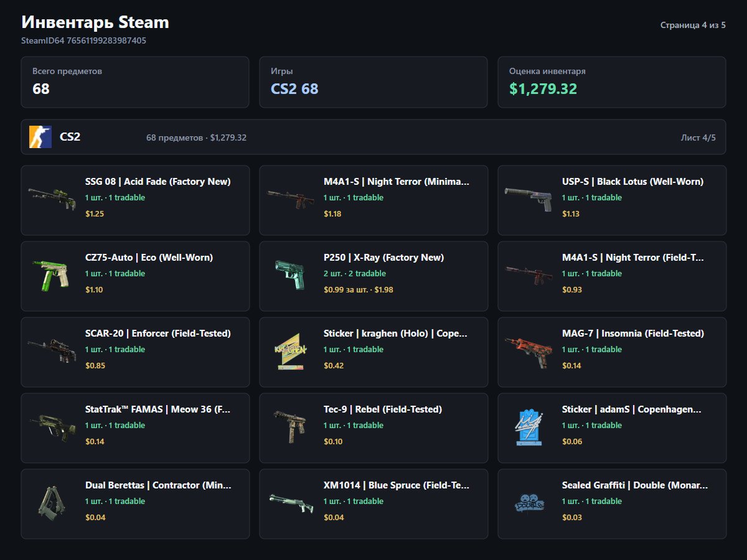Click the $0.10 price of Tec-9
Screen dimensions: 747x560
(333, 442)
